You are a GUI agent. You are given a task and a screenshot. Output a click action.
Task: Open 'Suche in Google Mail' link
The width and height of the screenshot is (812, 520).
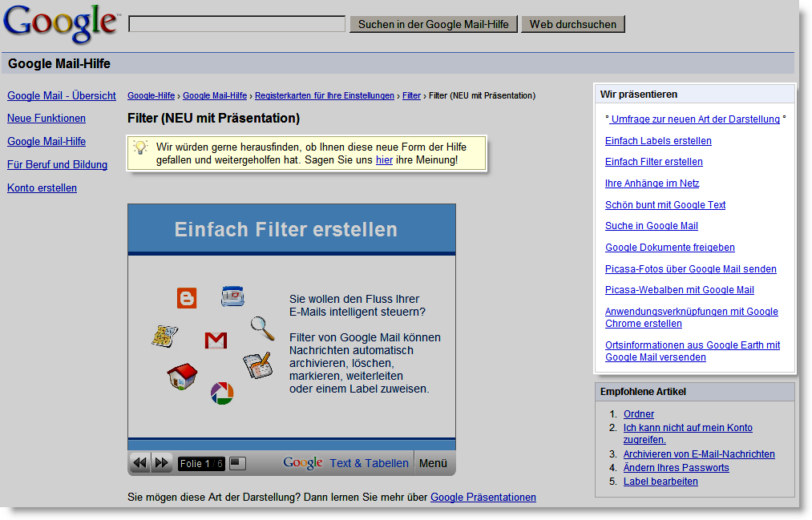(x=652, y=226)
